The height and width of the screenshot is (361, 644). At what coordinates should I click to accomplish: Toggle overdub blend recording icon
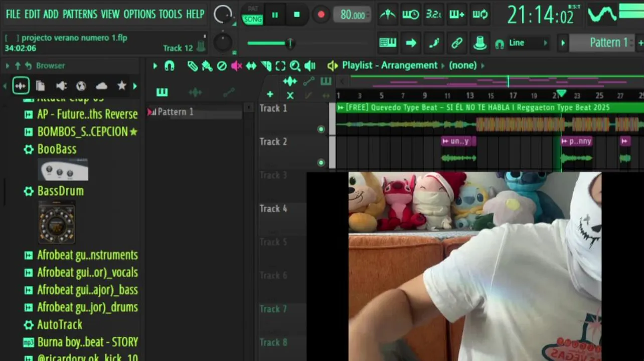457,15
